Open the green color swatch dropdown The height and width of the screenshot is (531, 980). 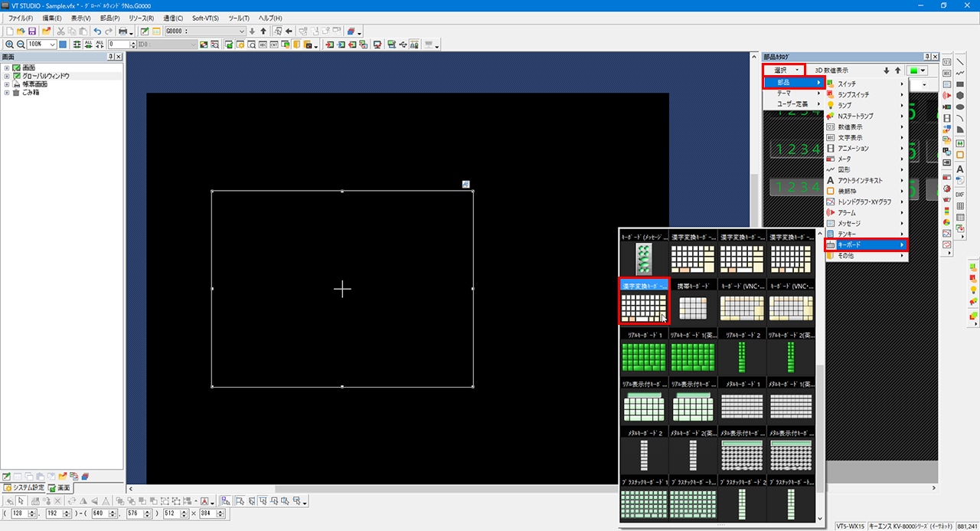point(916,70)
